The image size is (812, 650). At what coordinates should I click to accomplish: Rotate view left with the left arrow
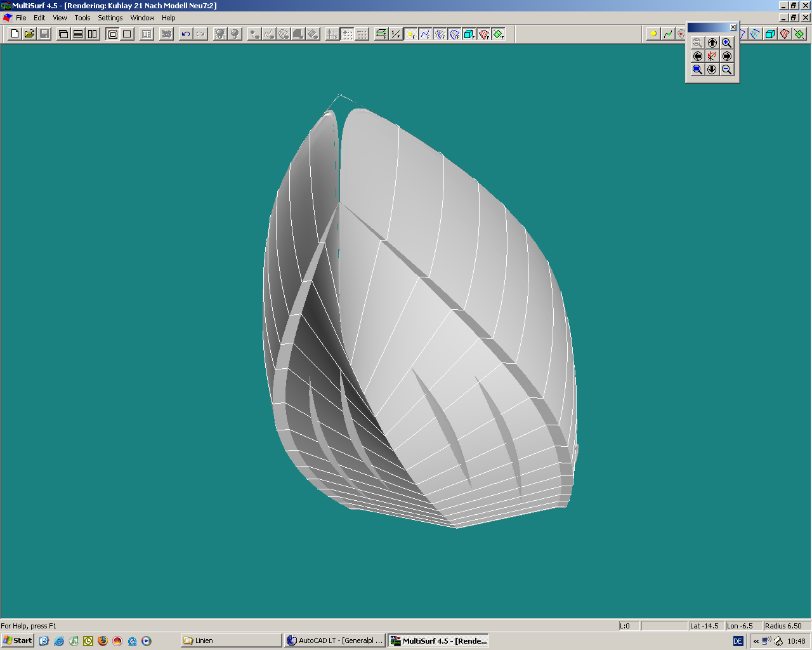[697, 56]
